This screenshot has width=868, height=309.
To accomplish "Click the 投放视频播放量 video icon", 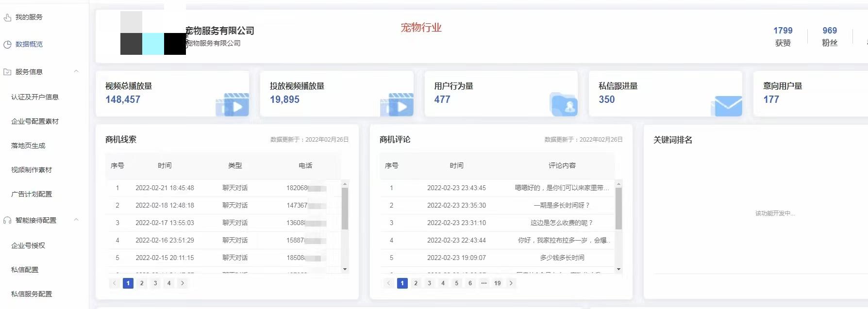I will click(x=397, y=105).
